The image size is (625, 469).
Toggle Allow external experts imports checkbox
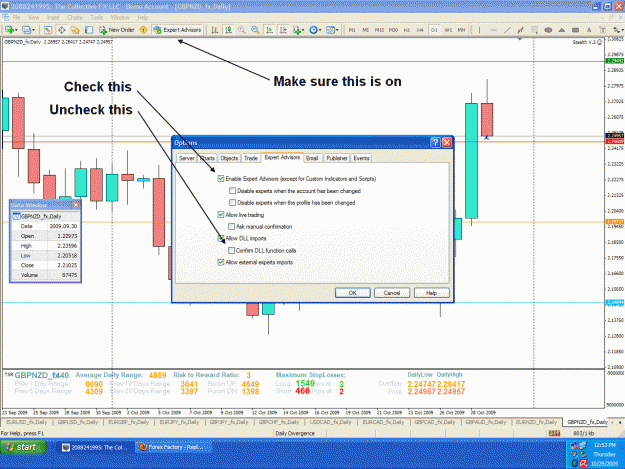(x=221, y=262)
